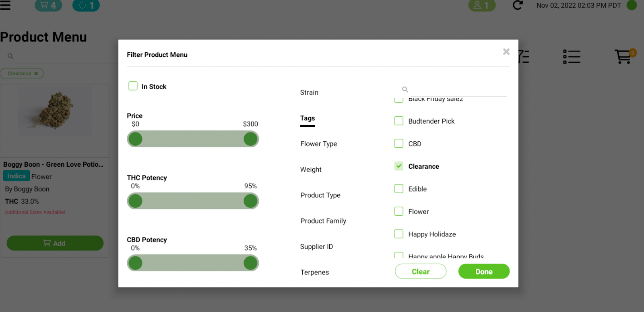The height and width of the screenshot is (312, 644).
Task: Open the Product Family filter category
Action: click(x=323, y=221)
